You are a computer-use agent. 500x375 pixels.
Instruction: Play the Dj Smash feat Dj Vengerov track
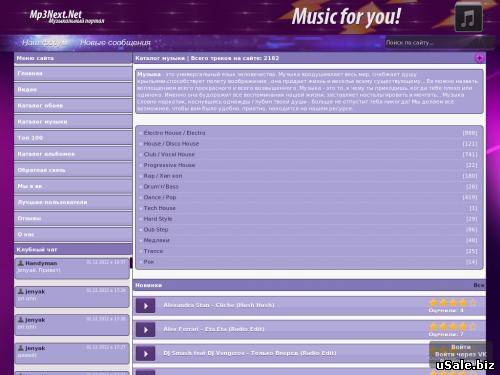pyautogui.click(x=145, y=354)
